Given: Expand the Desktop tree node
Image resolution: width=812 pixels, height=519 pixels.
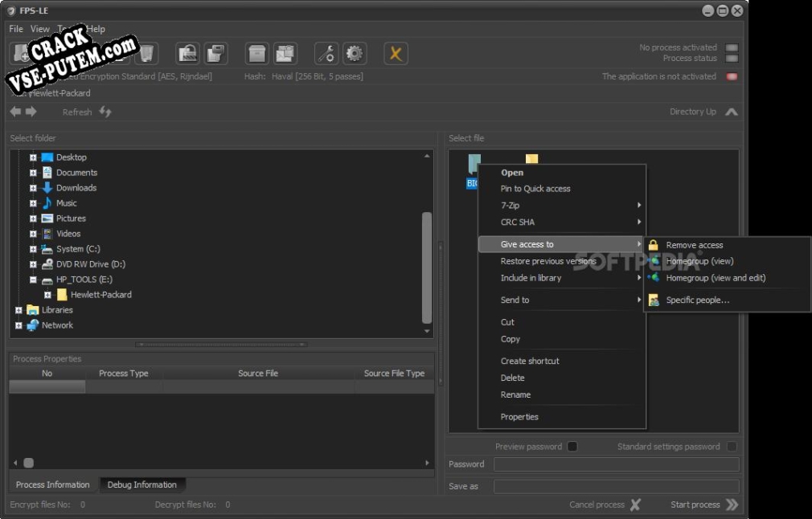Looking at the screenshot, I should click(x=33, y=157).
